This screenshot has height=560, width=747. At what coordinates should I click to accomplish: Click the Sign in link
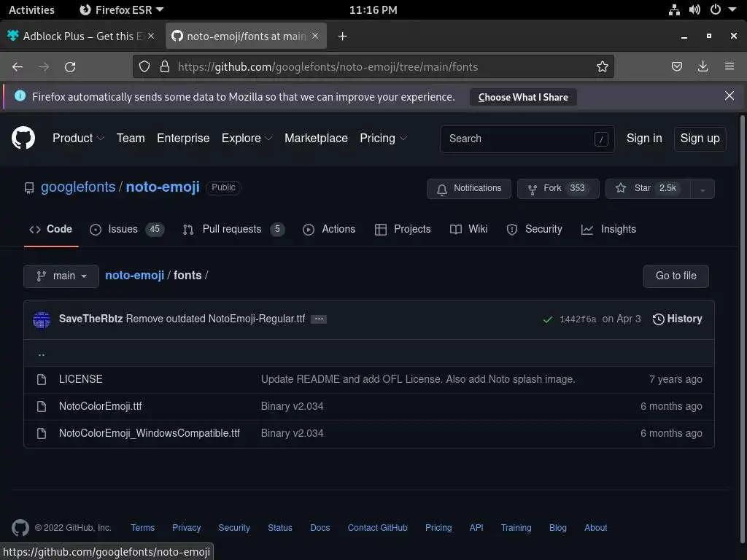coord(644,138)
